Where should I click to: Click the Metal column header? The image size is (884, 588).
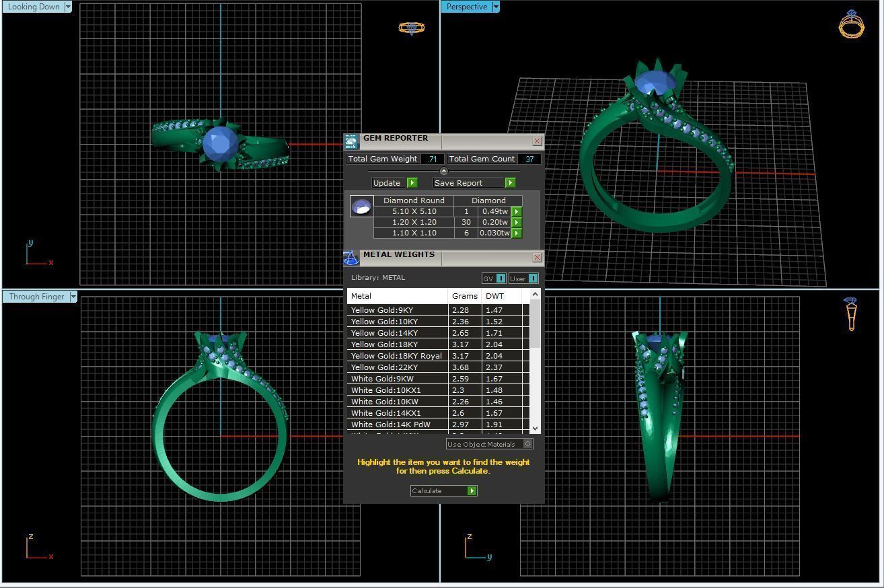(x=398, y=296)
